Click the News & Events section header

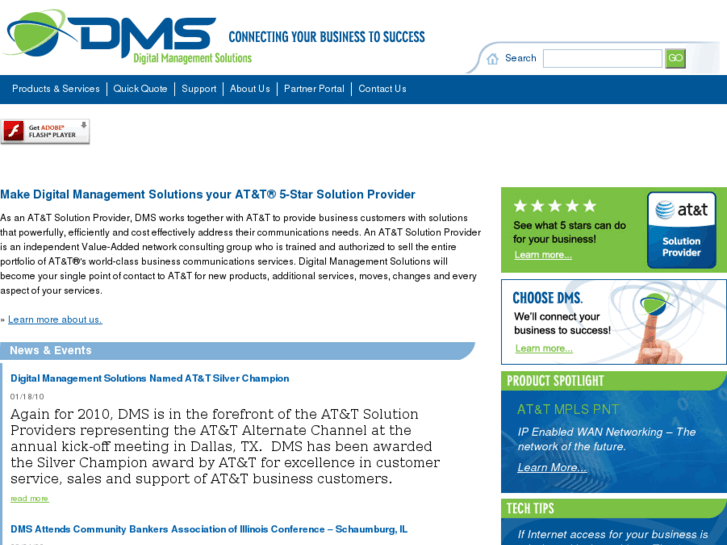tap(236, 351)
